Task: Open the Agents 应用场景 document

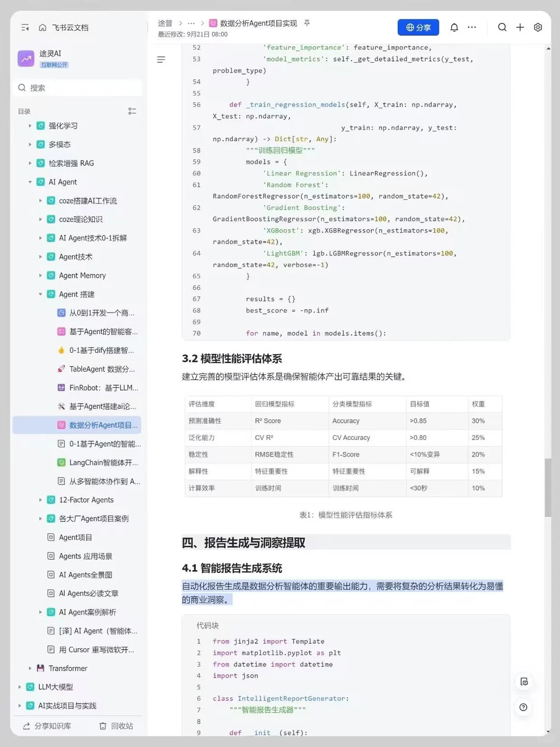Action: tap(85, 556)
